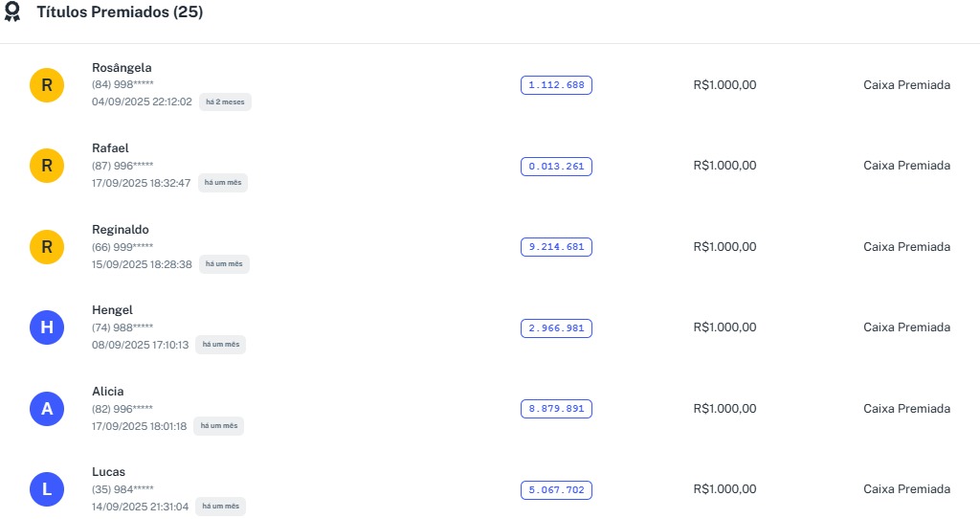Click Lucas's 'há um mês' time badge
Viewport: 980px width, 519px height.
(220, 506)
